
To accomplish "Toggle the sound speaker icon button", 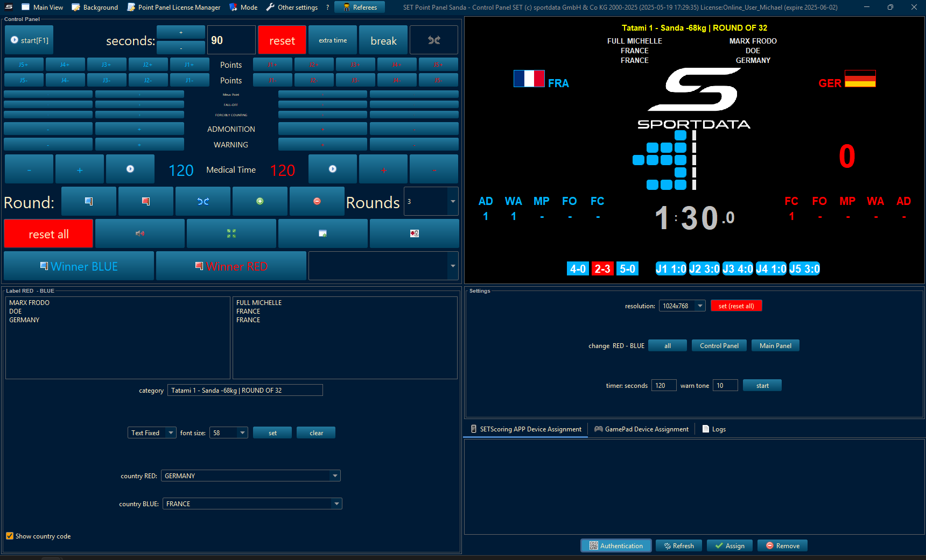I will pos(140,233).
